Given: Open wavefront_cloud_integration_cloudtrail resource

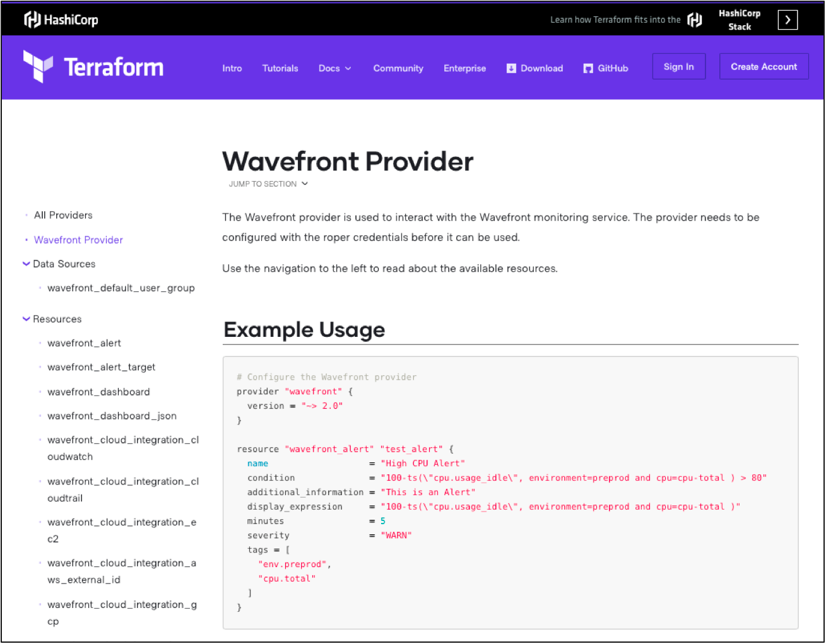Looking at the screenshot, I should tap(123, 489).
